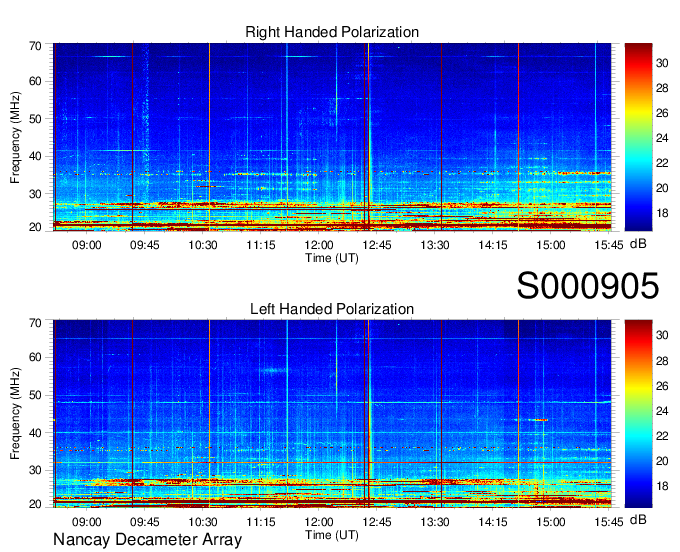Click the 50 frequency tick of Right Handed plot
The height and width of the screenshot is (552, 680).
[35, 119]
